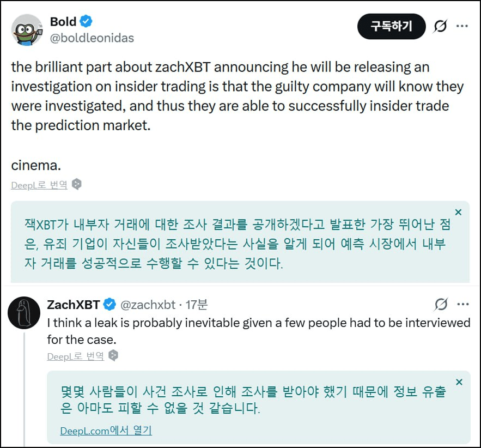Open Grok icon on Bold's post
This screenshot has width=481, height=448.
(x=440, y=26)
